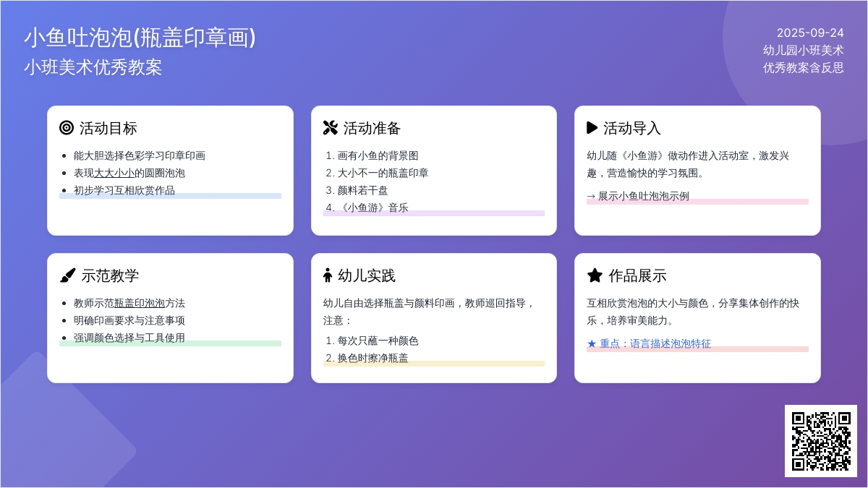Image resolution: width=868 pixels, height=488 pixels.
Task: Click the subtitle 小班美术优秀教案
Action: coord(93,67)
